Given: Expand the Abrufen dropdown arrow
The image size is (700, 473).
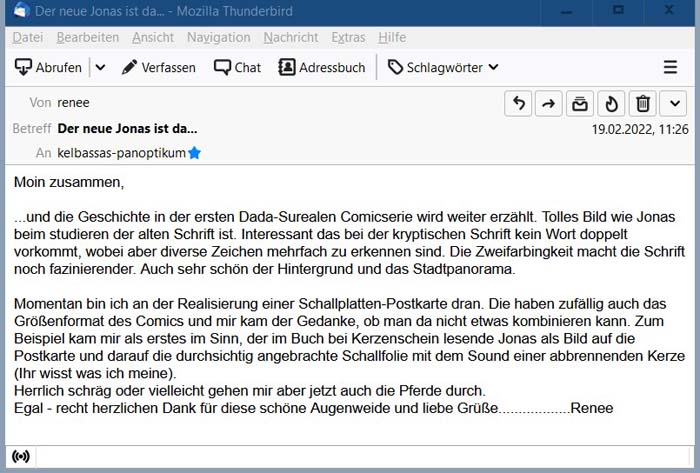Looking at the screenshot, I should [x=99, y=68].
